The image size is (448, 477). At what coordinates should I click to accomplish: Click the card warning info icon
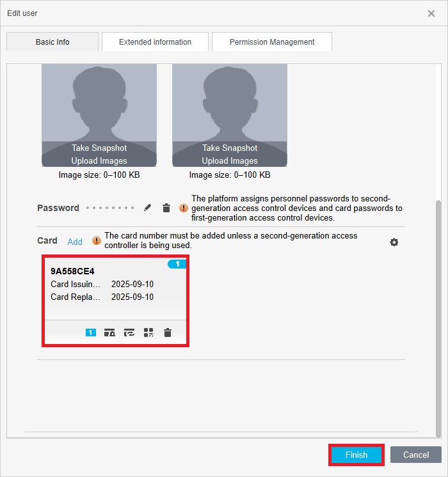(97, 240)
